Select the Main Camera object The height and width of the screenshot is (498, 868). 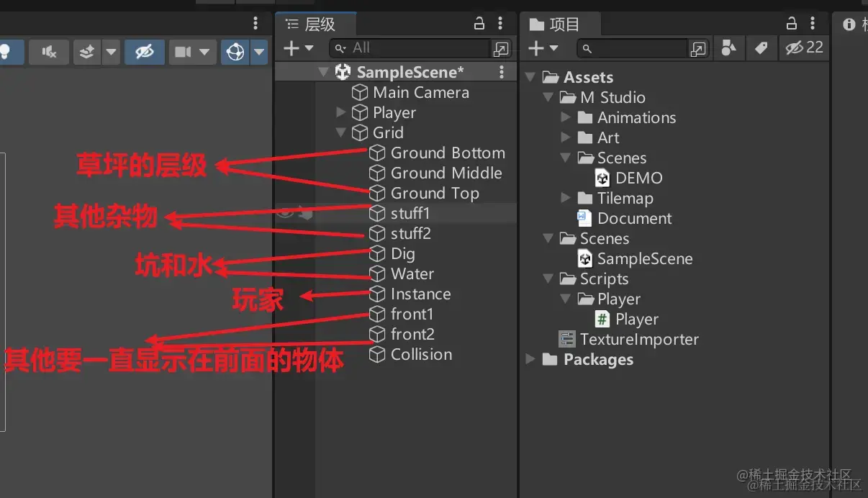[x=420, y=92]
